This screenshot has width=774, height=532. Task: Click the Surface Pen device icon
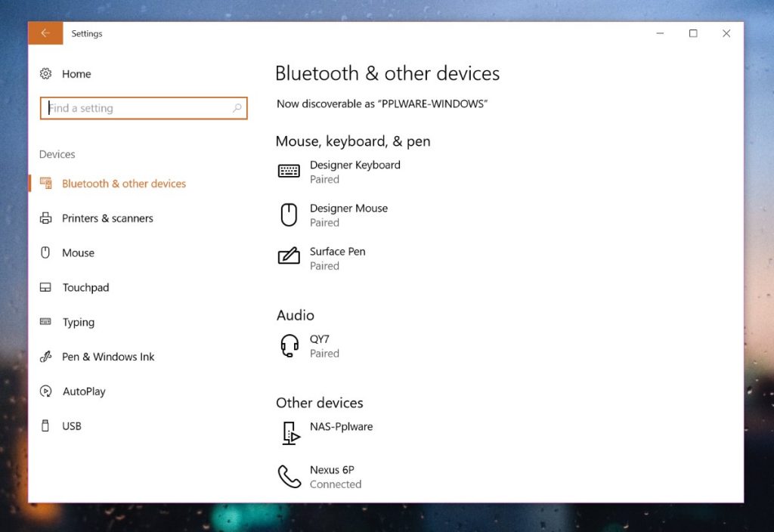point(289,258)
